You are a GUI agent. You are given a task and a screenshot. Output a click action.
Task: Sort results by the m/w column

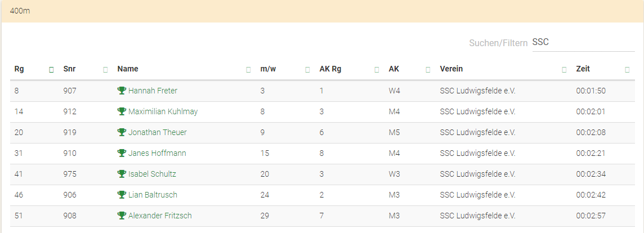(307, 70)
